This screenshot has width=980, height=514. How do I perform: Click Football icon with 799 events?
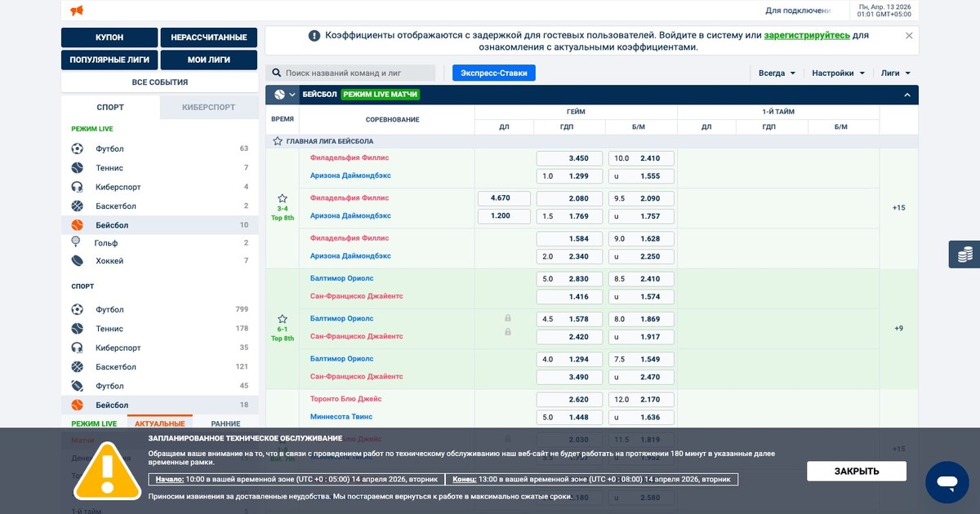coord(78,310)
